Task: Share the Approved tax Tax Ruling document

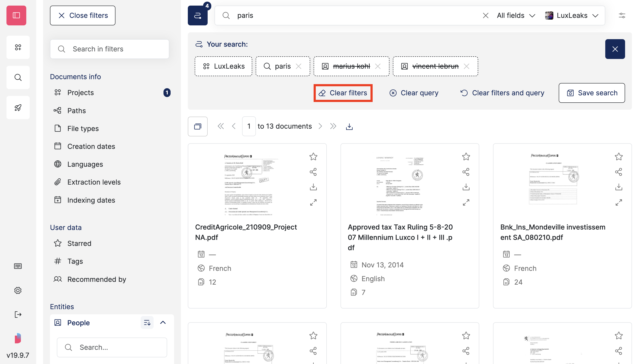Action: (x=466, y=172)
